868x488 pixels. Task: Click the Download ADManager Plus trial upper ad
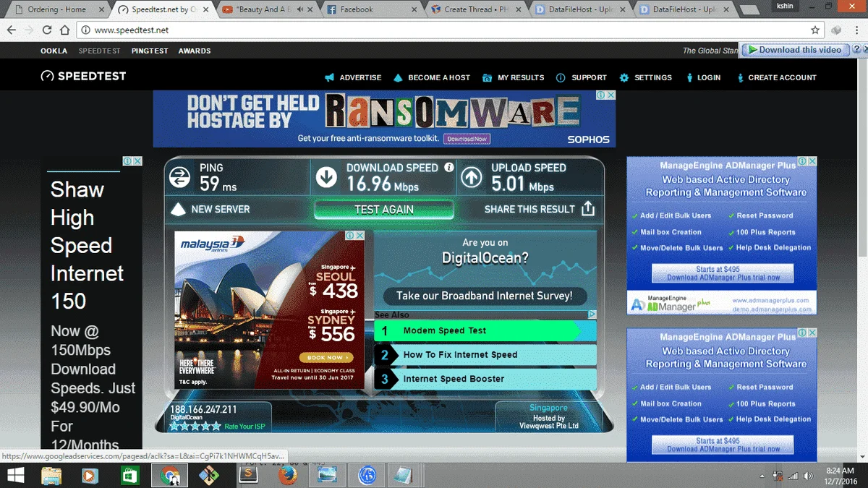(x=723, y=273)
